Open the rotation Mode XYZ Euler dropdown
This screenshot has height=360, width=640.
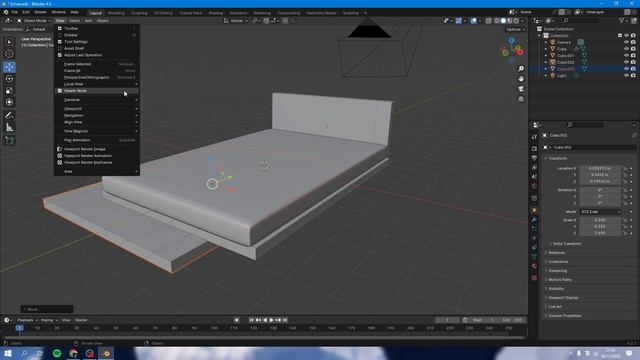[x=600, y=211]
